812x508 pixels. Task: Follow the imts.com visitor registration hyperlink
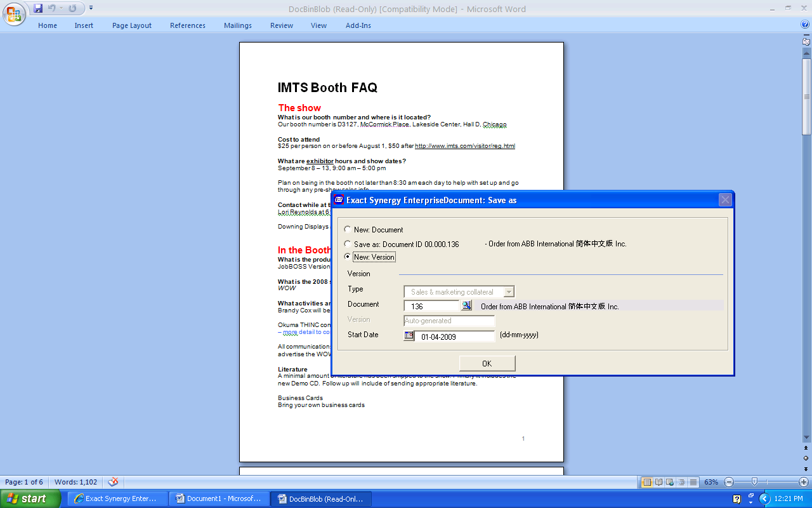pos(465,146)
